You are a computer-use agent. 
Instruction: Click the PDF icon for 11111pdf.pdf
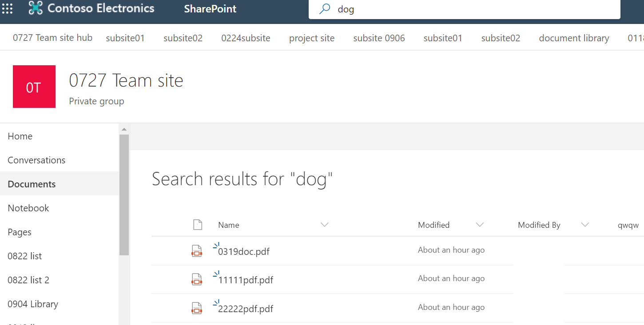[196, 280]
